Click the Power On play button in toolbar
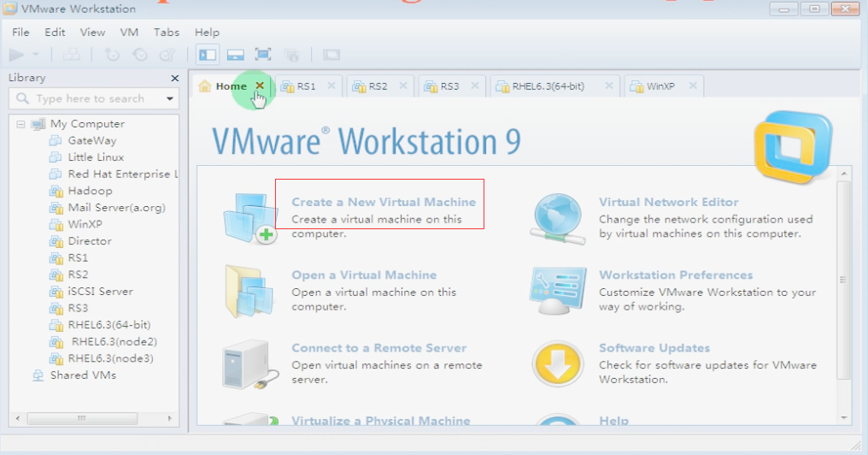868x455 pixels. [x=16, y=55]
